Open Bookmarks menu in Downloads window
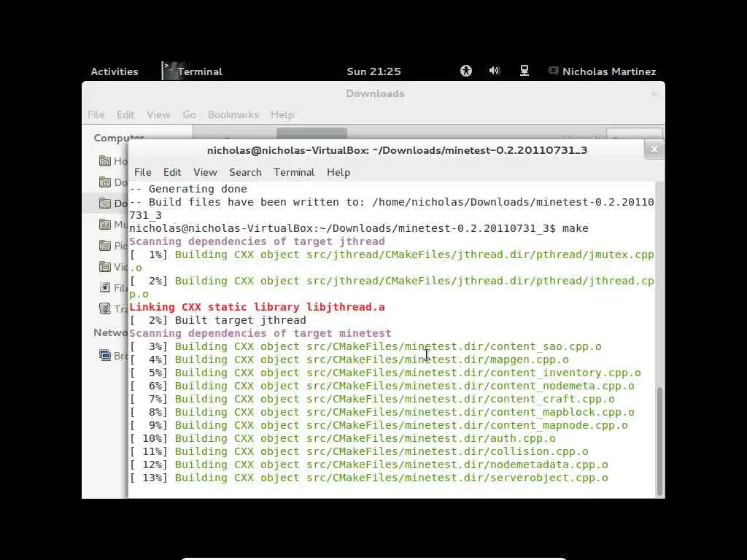The width and height of the screenshot is (747, 560). [x=233, y=114]
